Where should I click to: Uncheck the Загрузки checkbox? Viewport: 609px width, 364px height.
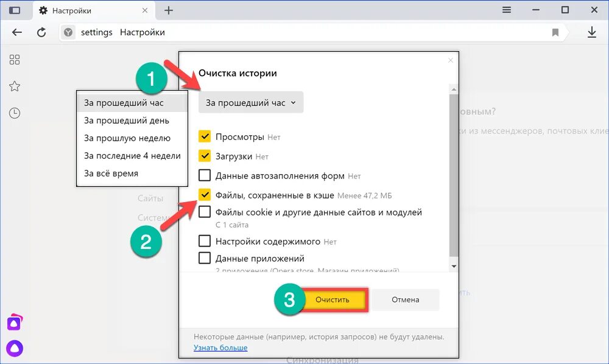tap(205, 156)
